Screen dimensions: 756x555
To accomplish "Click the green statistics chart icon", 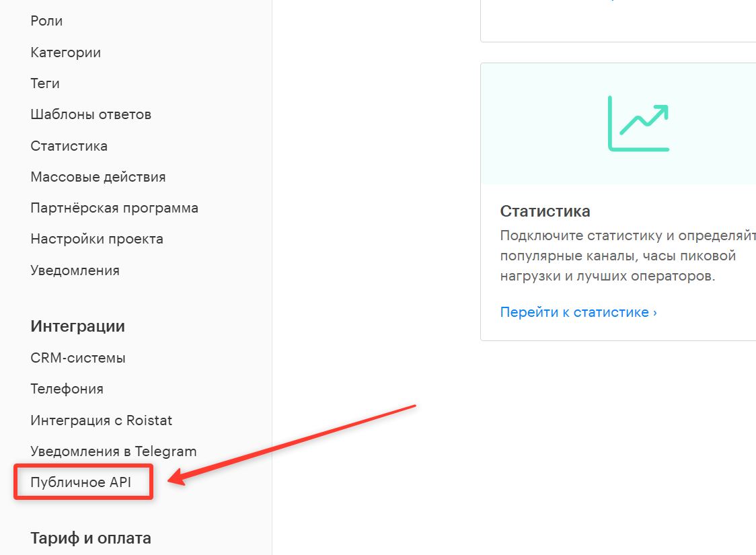I will 638,123.
